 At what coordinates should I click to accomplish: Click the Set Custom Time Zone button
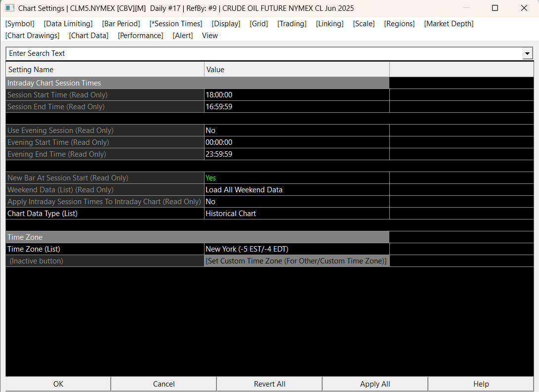point(296,261)
